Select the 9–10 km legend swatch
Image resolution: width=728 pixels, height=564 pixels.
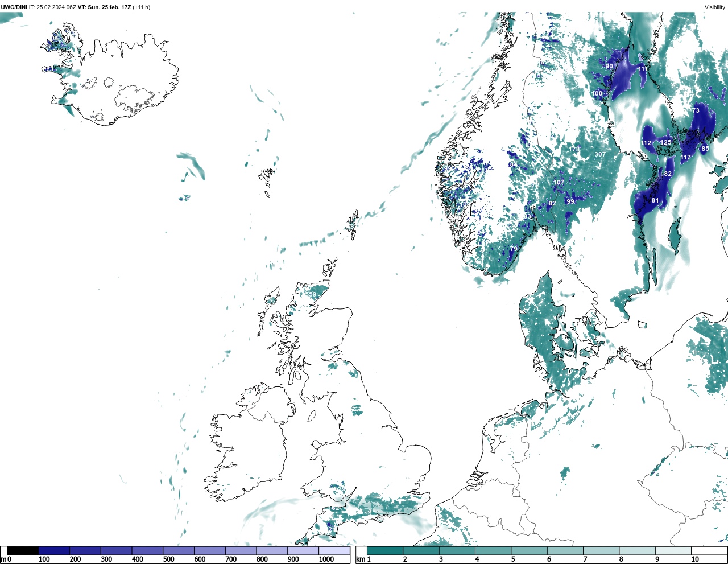tap(673, 551)
